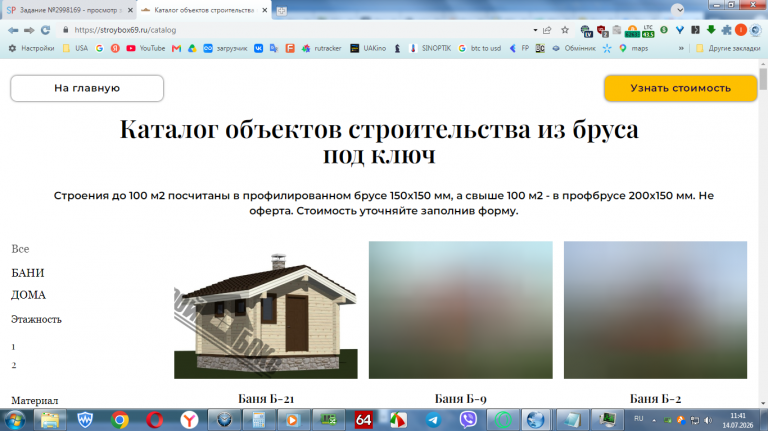Open the Yandex bookmark icon
768x431 pixels.
tap(115, 48)
